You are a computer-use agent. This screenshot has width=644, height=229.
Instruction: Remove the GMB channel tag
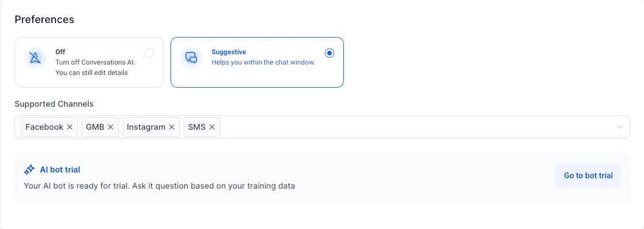click(111, 127)
